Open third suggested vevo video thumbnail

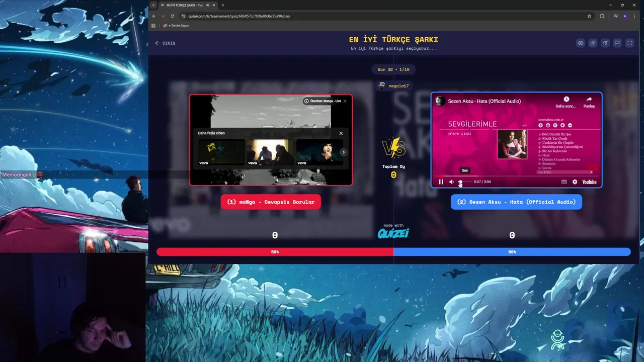point(319,152)
